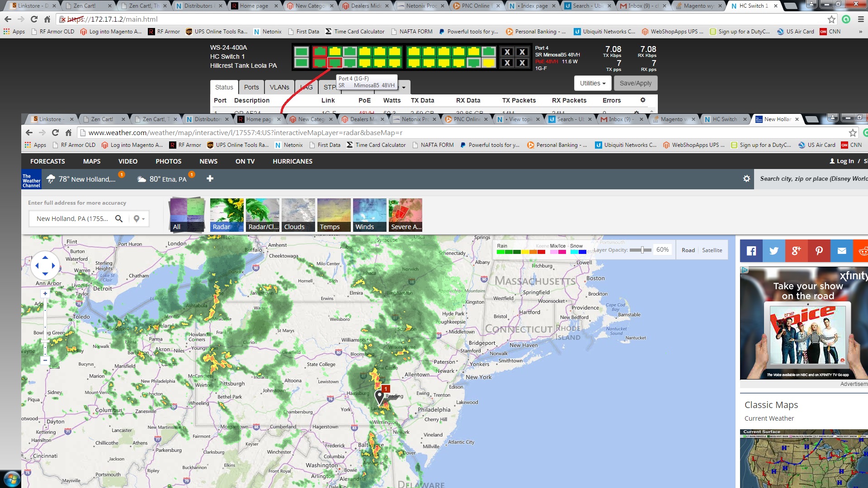This screenshot has width=868, height=488.
Task: Select the Clouds layer thumbnail
Action: 298,215
